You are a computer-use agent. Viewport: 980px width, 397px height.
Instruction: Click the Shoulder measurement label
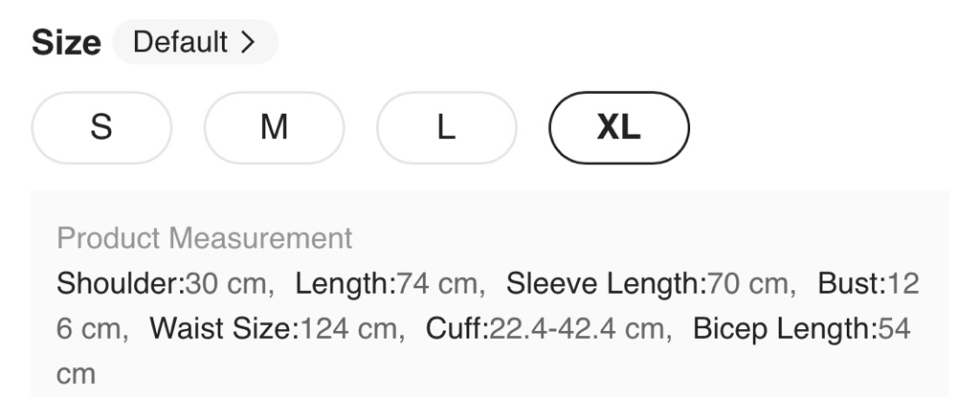pos(120,284)
